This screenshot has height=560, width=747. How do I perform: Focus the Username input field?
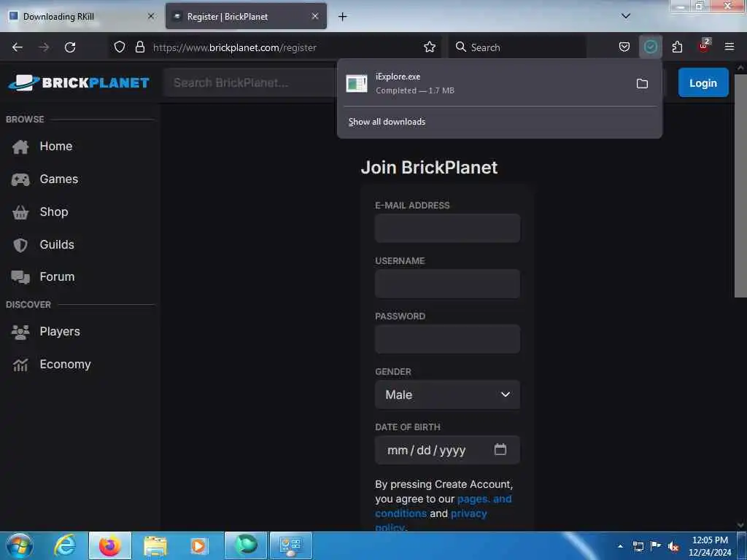pos(447,284)
